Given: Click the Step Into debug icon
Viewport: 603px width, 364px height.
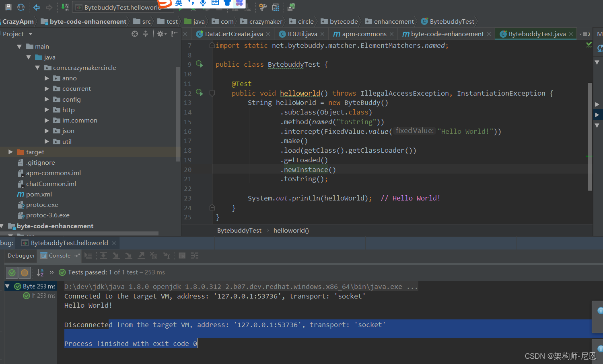Looking at the screenshot, I should coord(116,256).
